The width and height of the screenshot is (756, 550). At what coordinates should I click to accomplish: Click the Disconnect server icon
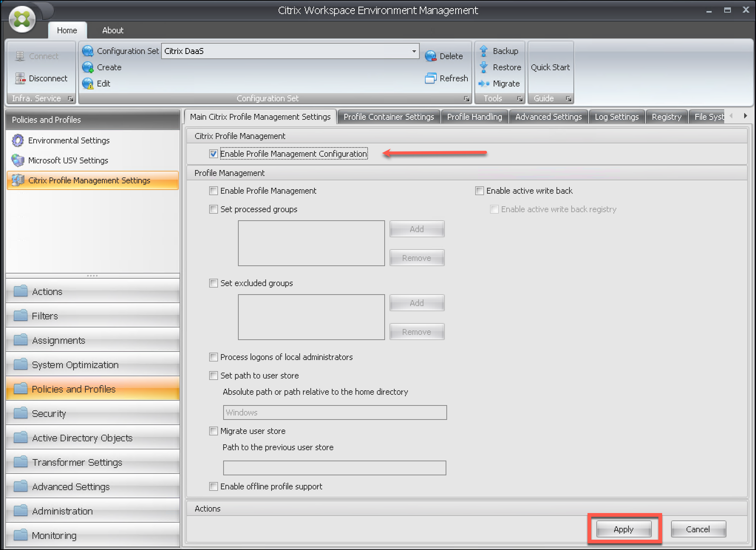click(20, 78)
